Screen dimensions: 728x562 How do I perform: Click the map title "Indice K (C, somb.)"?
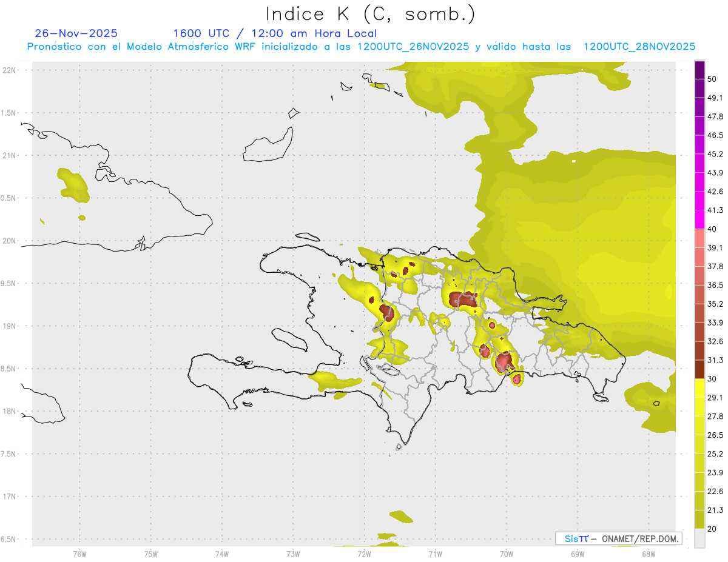click(x=370, y=14)
